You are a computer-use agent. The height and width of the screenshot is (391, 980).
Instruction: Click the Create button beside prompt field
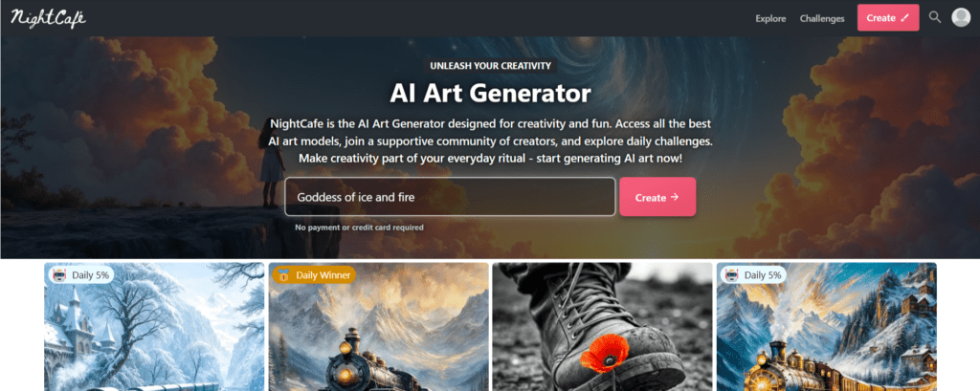click(x=657, y=197)
